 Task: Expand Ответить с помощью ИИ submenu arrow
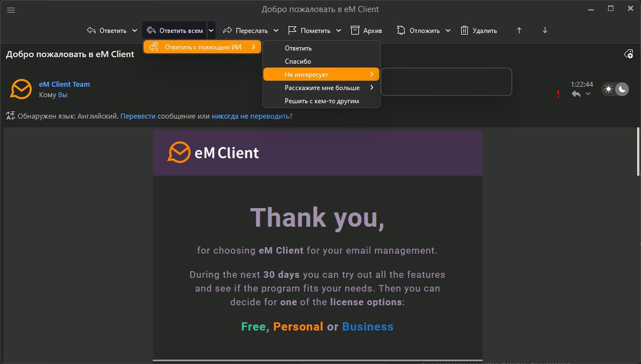tap(254, 47)
